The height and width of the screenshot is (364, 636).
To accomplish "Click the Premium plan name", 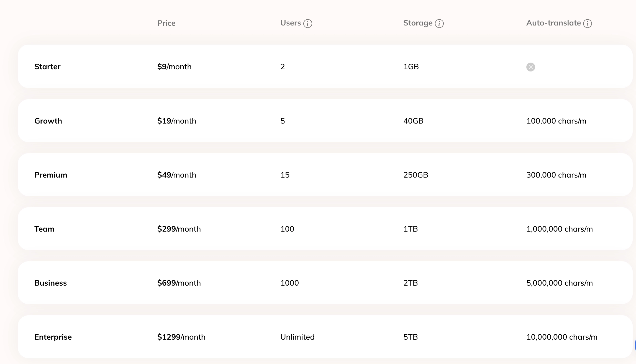I will [51, 175].
